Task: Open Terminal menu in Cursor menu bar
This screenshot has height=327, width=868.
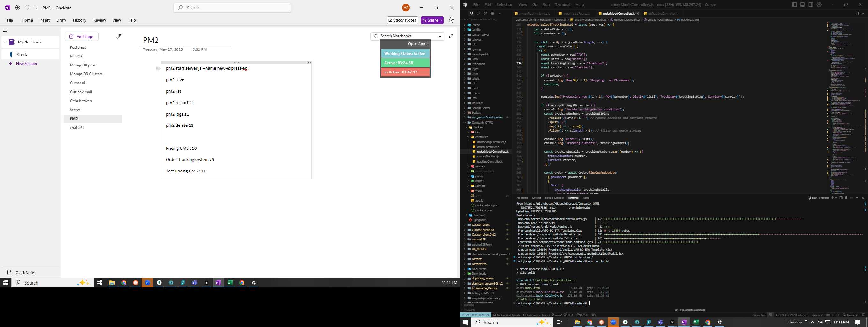Action: (562, 5)
